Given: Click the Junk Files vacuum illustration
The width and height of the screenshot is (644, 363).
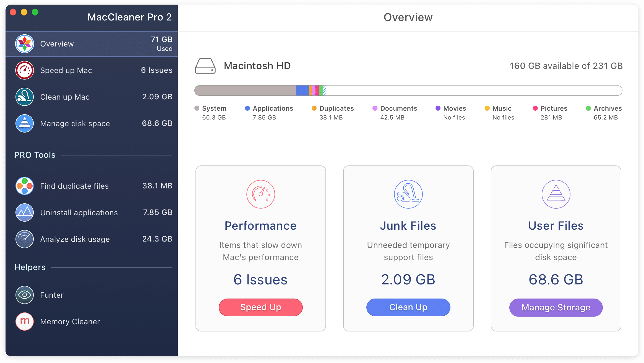Looking at the screenshot, I should point(408,194).
